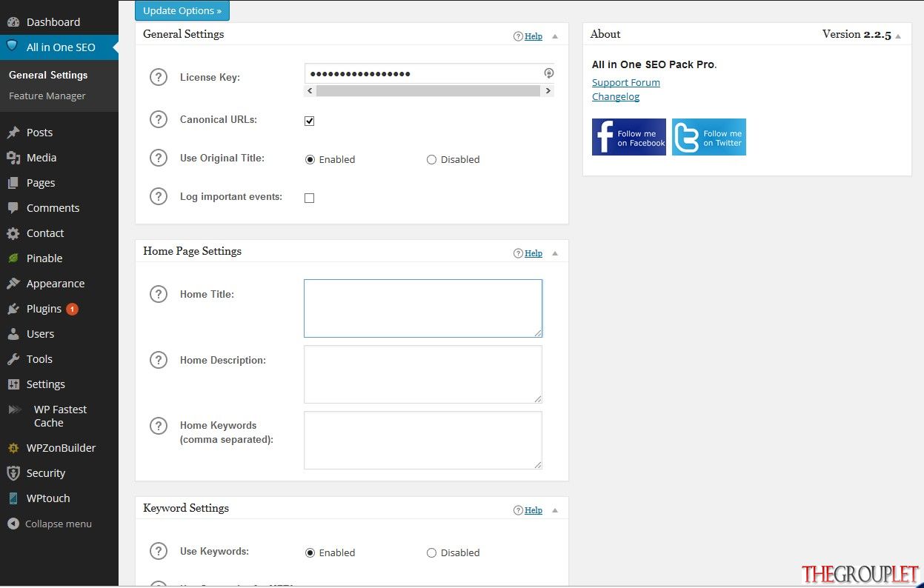Click into the Home Description text area
This screenshot has width=924, height=588.
pos(423,374)
